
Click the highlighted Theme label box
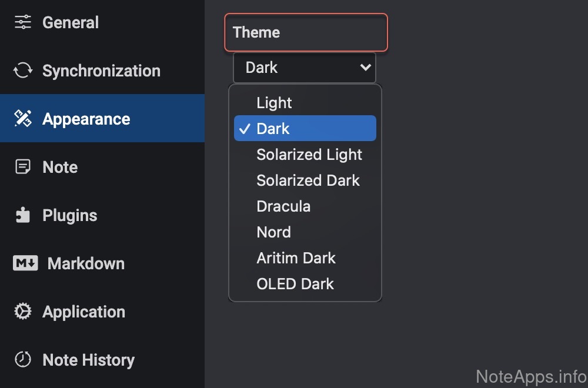click(x=306, y=32)
